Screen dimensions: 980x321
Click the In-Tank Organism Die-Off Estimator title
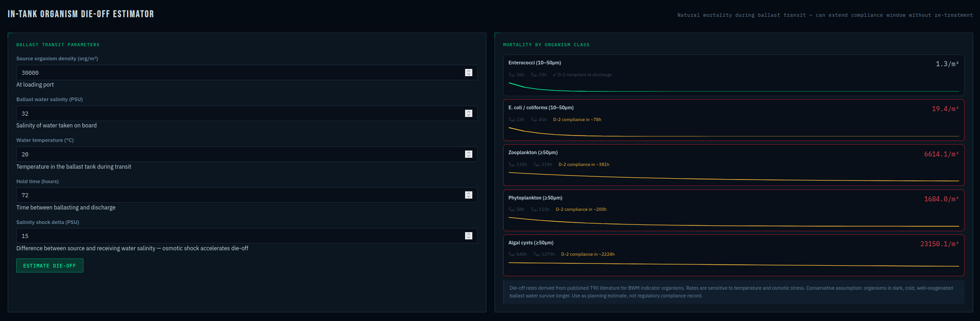click(81, 14)
